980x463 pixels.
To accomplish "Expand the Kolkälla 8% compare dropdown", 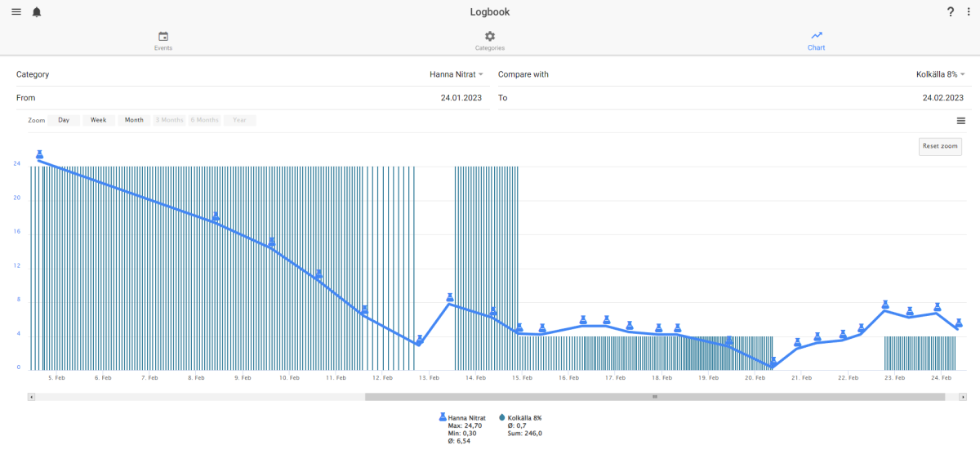I will 940,74.
